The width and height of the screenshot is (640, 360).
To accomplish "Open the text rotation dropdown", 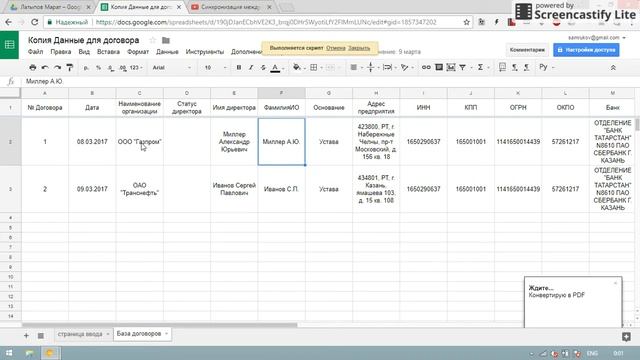I will 407,67.
